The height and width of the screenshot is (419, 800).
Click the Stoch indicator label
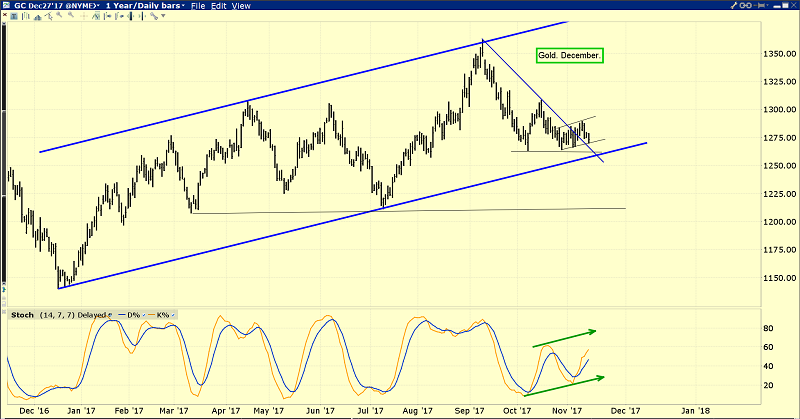coord(22,315)
